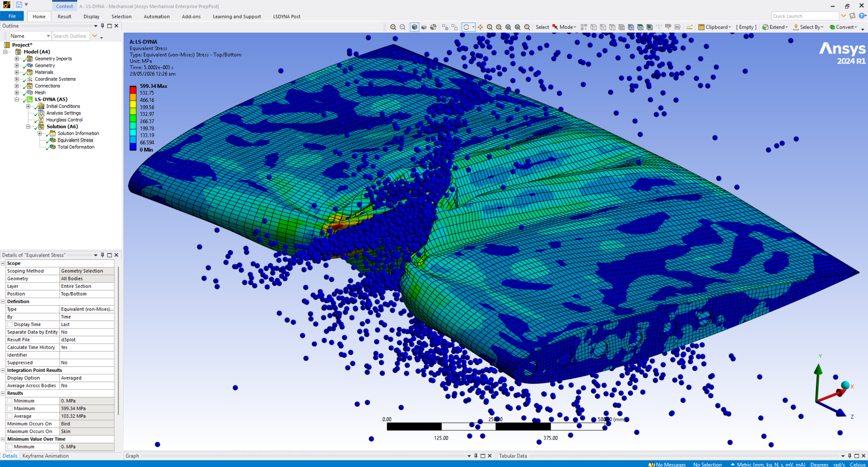The width and height of the screenshot is (868, 467).
Task: Switch to the Keyframe Animation tab
Action: (x=45, y=456)
